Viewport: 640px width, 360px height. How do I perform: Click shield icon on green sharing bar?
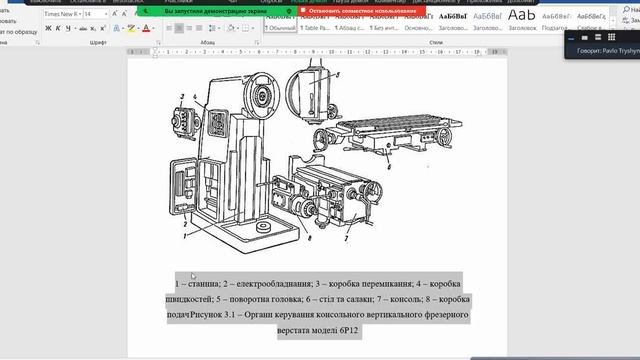click(x=289, y=11)
